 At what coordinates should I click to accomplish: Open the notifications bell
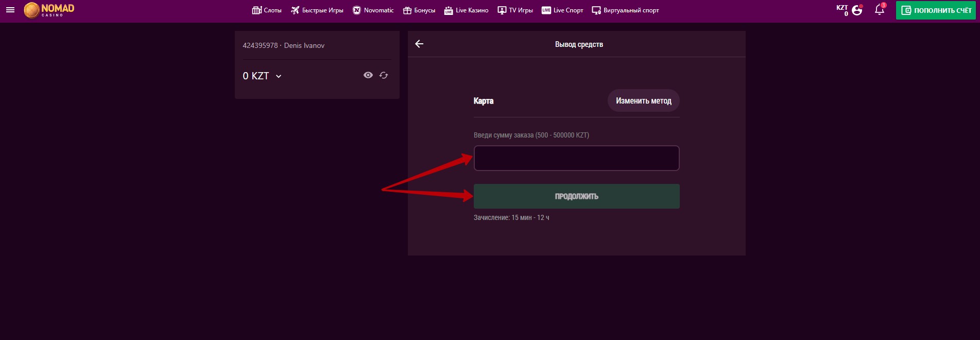tap(880, 9)
